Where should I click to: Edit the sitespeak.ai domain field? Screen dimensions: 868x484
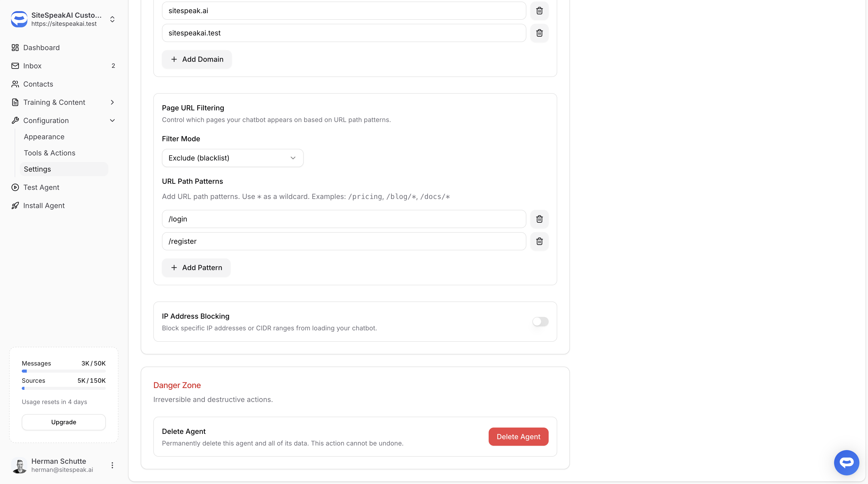pyautogui.click(x=344, y=11)
